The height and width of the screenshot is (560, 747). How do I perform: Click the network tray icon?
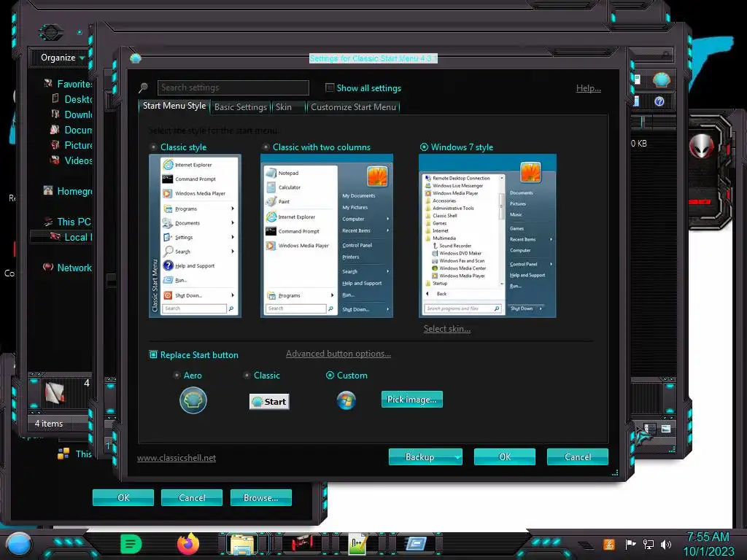[x=649, y=544]
